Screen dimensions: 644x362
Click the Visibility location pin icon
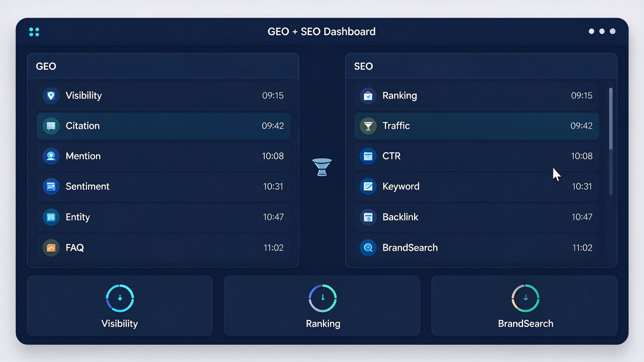tap(51, 95)
